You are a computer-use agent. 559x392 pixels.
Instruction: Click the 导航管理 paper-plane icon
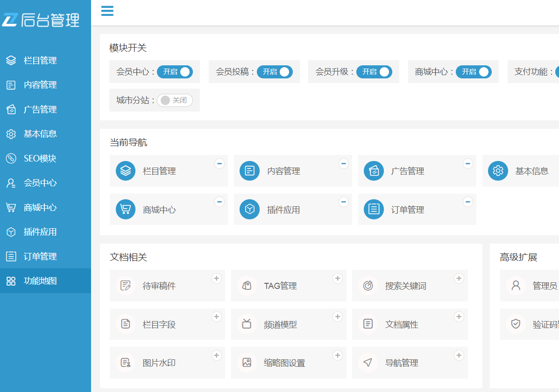click(368, 363)
